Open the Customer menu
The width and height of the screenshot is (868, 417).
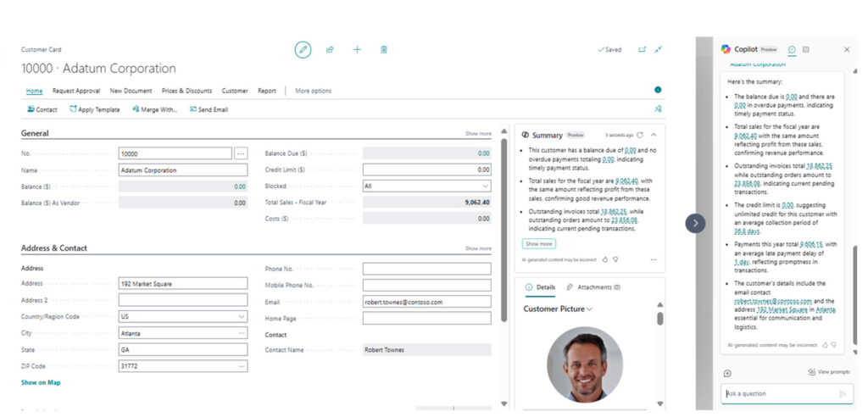tap(235, 91)
